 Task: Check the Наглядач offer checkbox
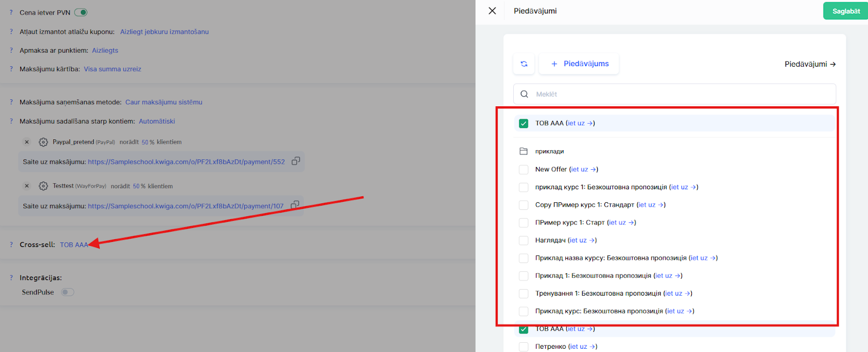tap(524, 240)
